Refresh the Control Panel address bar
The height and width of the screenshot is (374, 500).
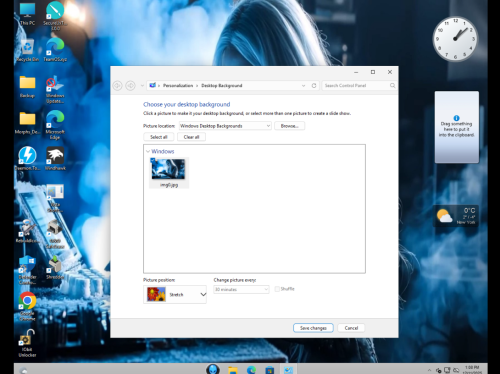coord(314,86)
